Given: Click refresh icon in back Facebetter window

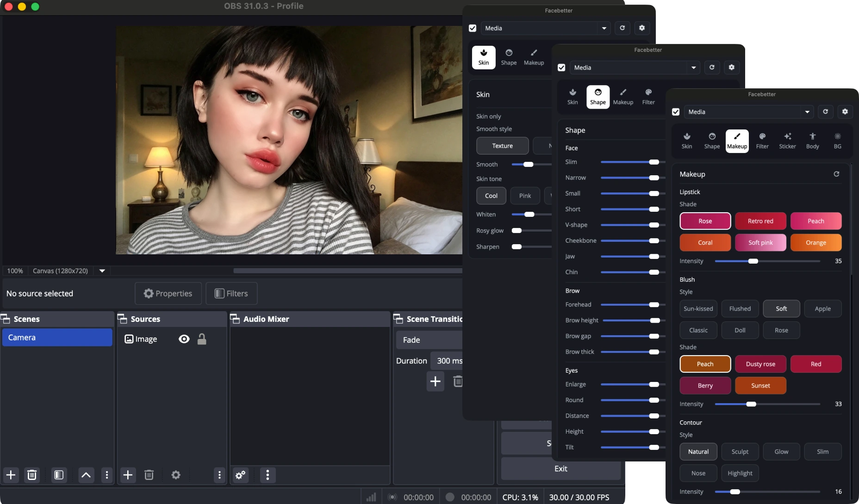Looking at the screenshot, I should coord(622,28).
